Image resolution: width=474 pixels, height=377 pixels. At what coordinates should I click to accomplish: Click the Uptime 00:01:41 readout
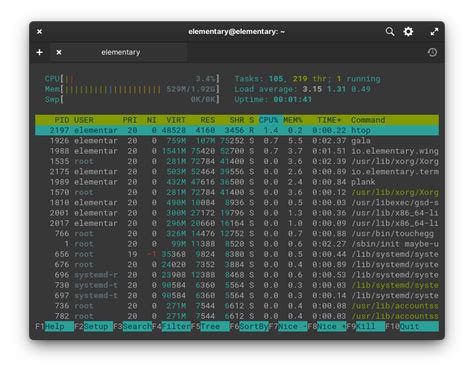point(273,99)
